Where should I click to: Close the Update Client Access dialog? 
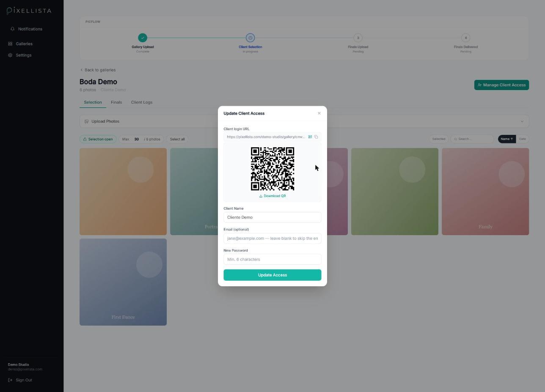tap(319, 113)
